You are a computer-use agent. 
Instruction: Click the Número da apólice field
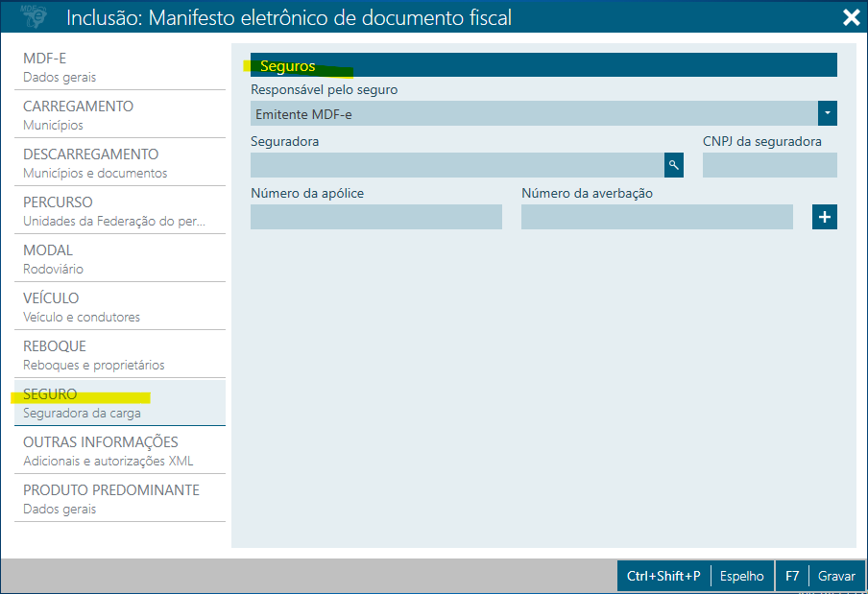point(375,217)
